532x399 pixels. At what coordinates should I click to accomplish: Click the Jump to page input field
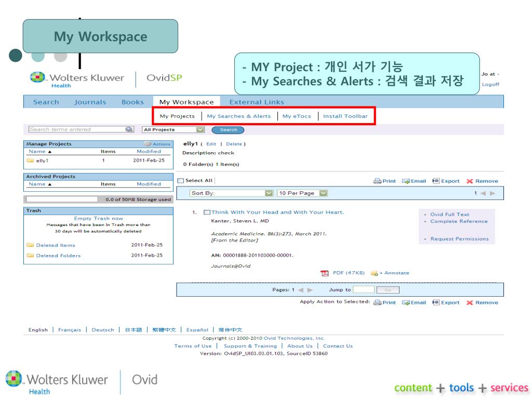[364, 289]
